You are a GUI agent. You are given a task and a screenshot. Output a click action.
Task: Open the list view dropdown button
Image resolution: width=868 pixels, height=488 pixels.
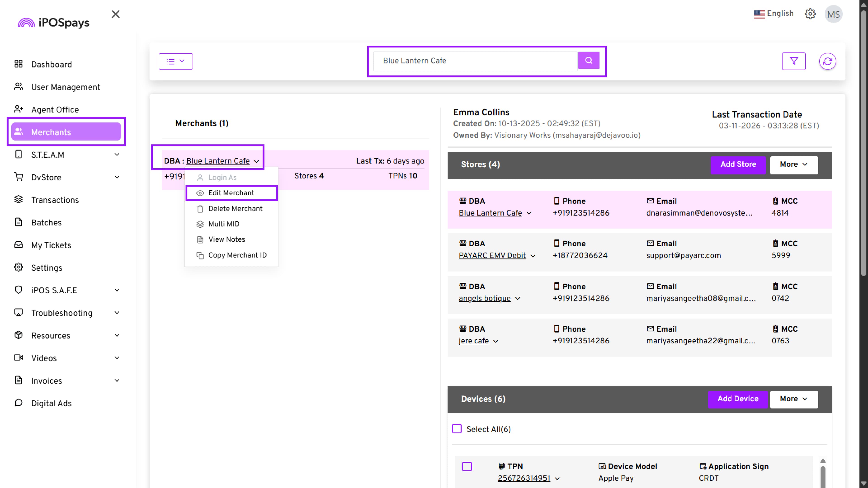point(176,61)
